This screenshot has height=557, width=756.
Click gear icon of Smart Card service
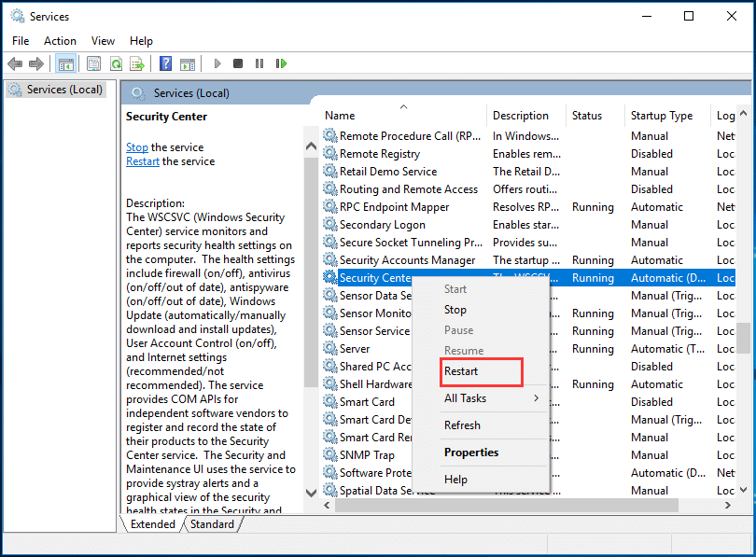coord(329,402)
